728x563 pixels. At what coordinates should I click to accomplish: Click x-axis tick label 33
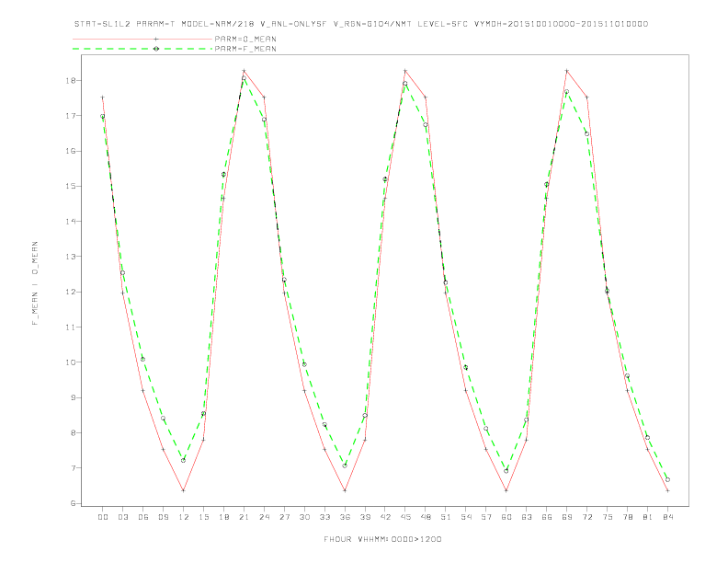[x=324, y=517]
